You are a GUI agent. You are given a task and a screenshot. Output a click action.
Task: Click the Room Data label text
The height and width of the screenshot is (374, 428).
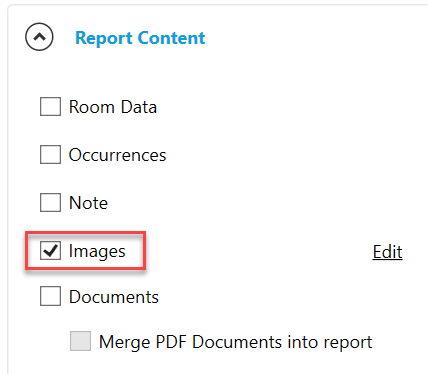point(113,107)
